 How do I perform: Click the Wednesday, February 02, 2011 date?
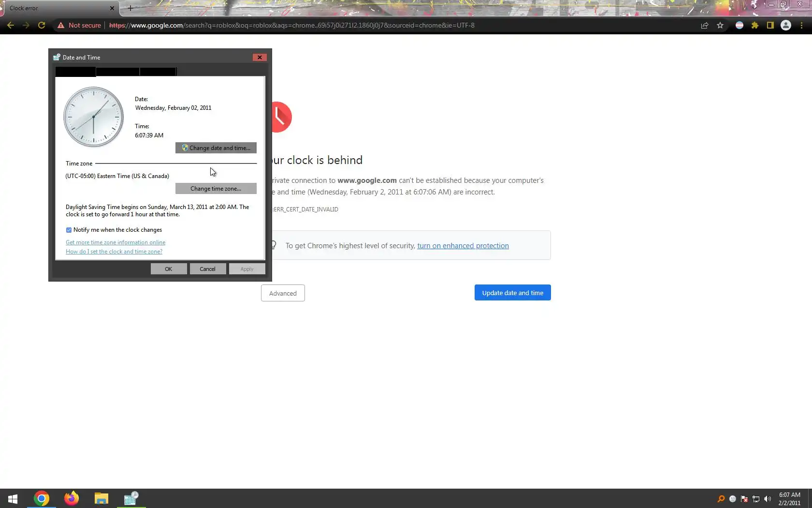click(x=173, y=108)
